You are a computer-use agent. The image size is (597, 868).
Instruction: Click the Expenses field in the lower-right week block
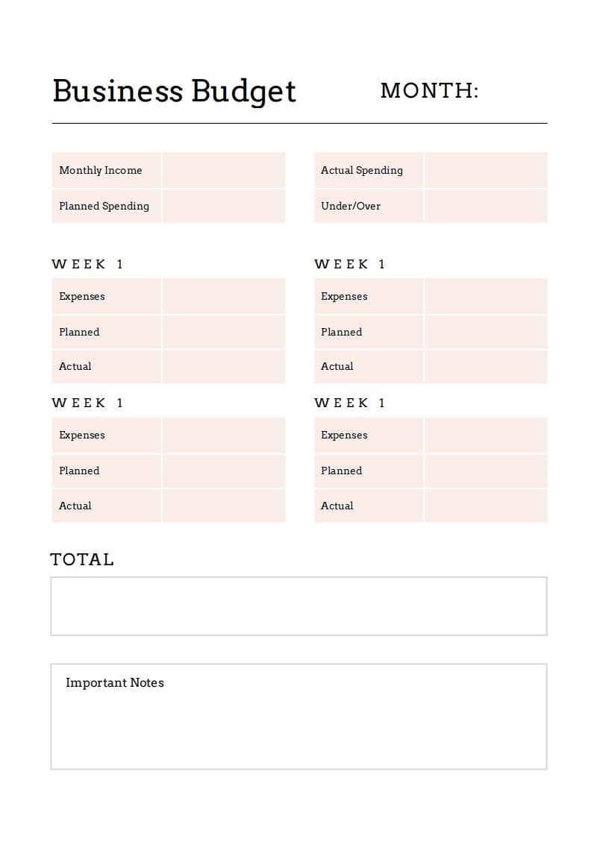point(486,435)
